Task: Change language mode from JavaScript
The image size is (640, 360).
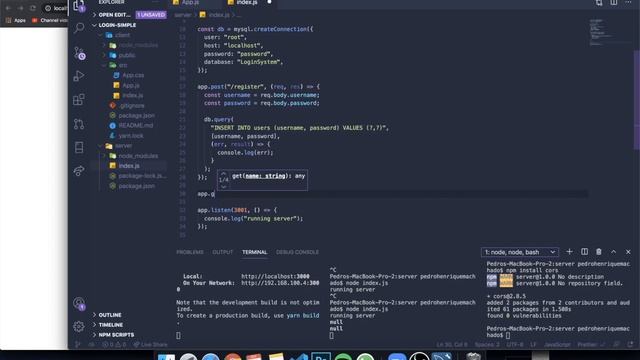Action: (557, 344)
